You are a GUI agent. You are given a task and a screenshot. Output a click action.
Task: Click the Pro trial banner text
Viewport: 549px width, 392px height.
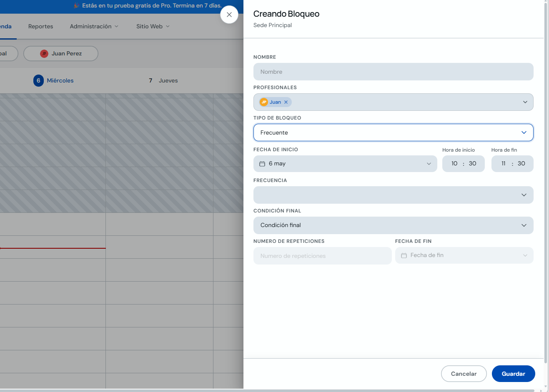152,5
